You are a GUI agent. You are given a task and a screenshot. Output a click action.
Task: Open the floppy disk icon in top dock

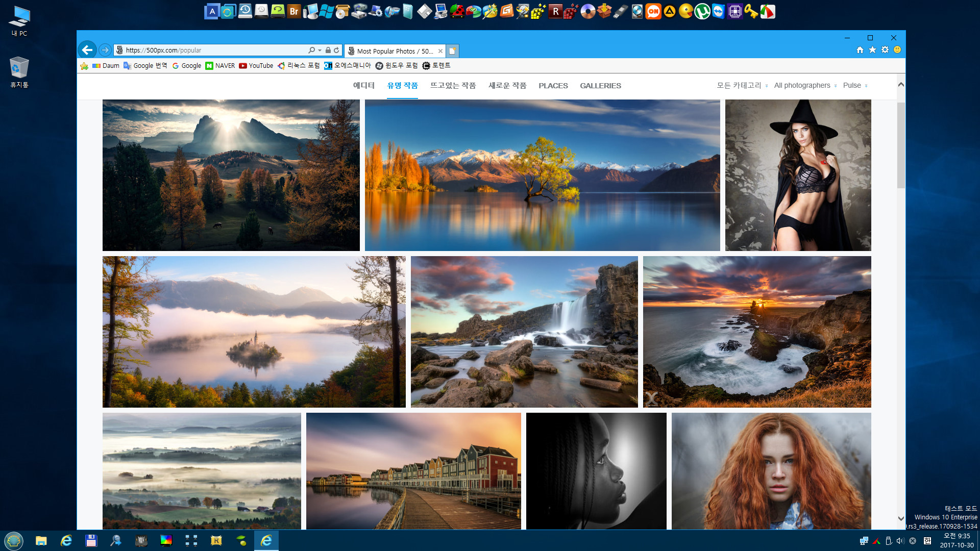[425, 11]
